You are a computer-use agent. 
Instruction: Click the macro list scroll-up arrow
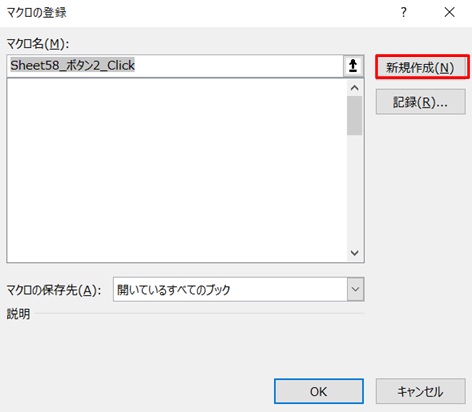355,88
